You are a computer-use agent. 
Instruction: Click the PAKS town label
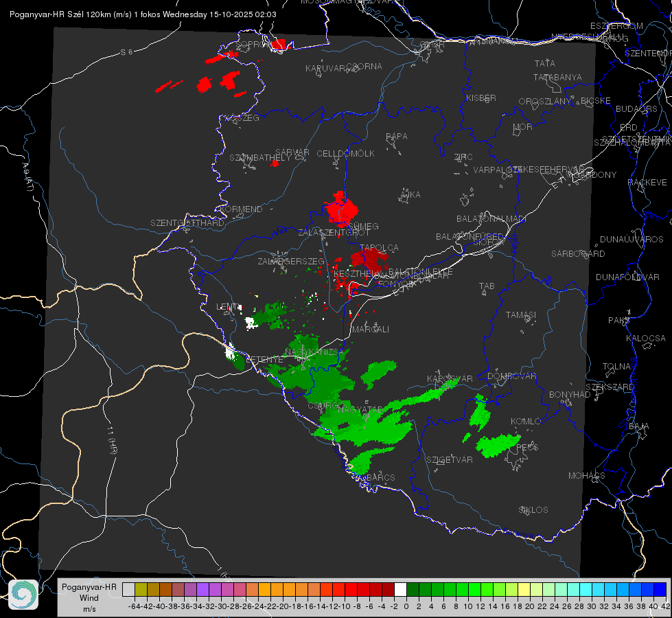(x=619, y=320)
